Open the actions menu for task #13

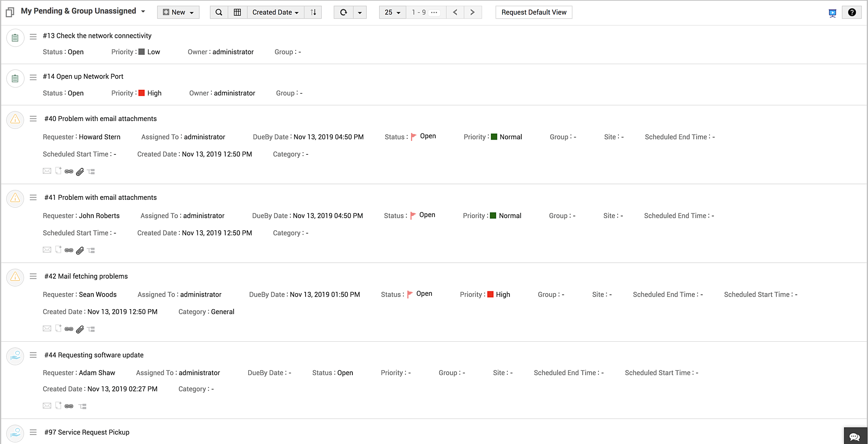click(33, 36)
